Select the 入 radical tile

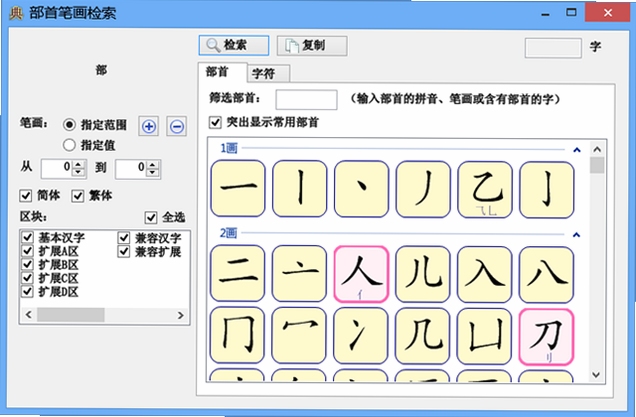coord(485,274)
